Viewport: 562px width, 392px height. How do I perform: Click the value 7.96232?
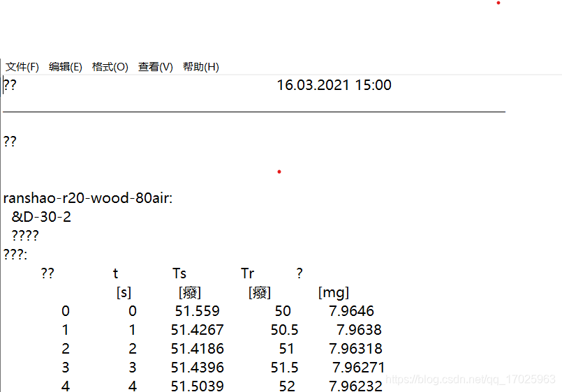click(x=355, y=386)
